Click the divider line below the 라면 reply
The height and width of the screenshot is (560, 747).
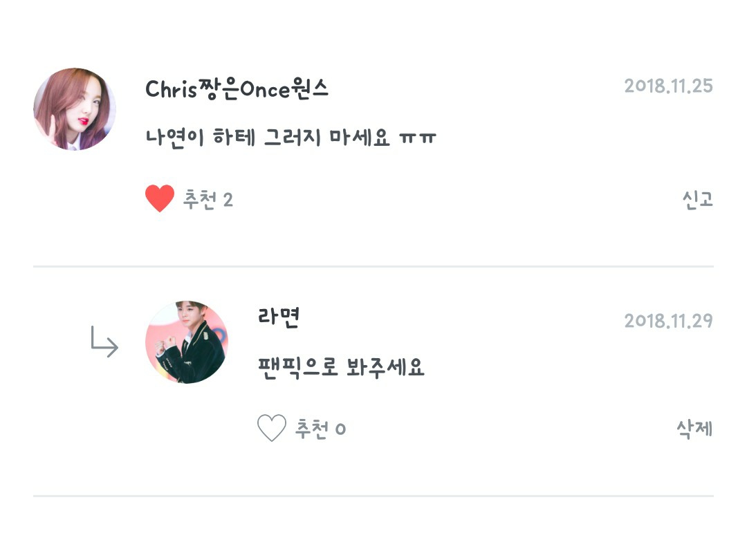[373, 496]
